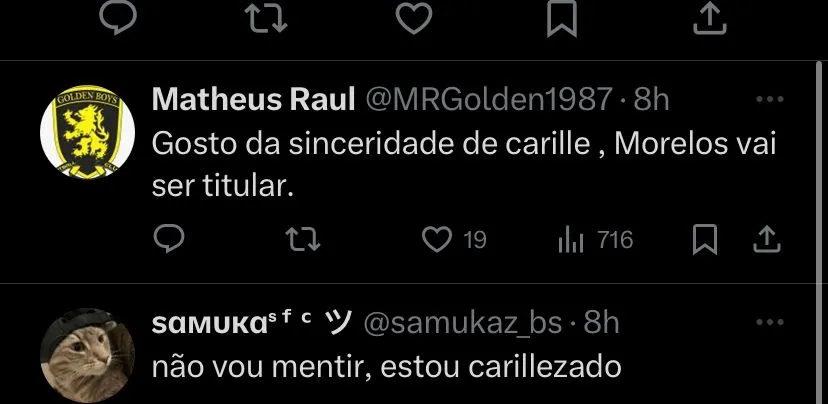
Task: Open @MRGolden1987 handle link
Action: click(489, 99)
